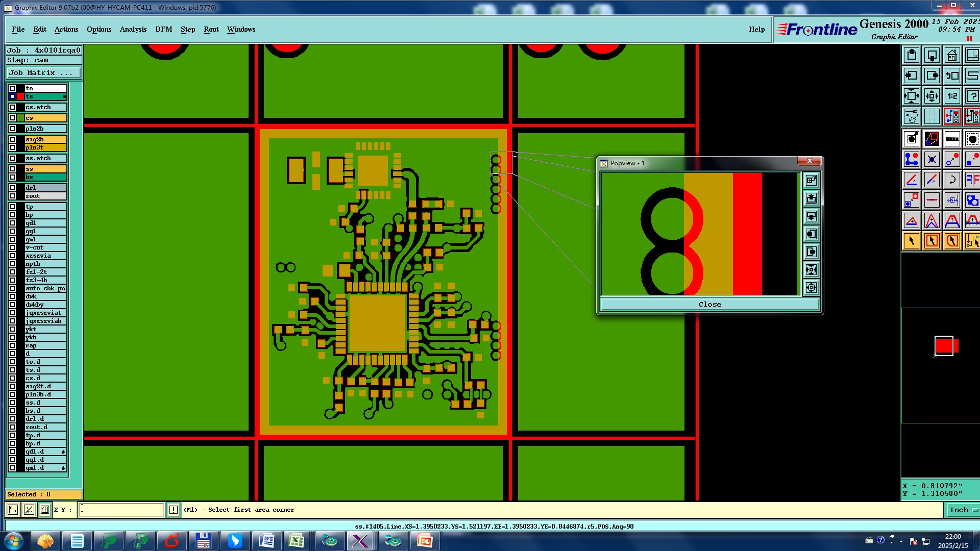Screen dimensions: 980x551
Task: Toggle the grid display icon
Action: [932, 116]
